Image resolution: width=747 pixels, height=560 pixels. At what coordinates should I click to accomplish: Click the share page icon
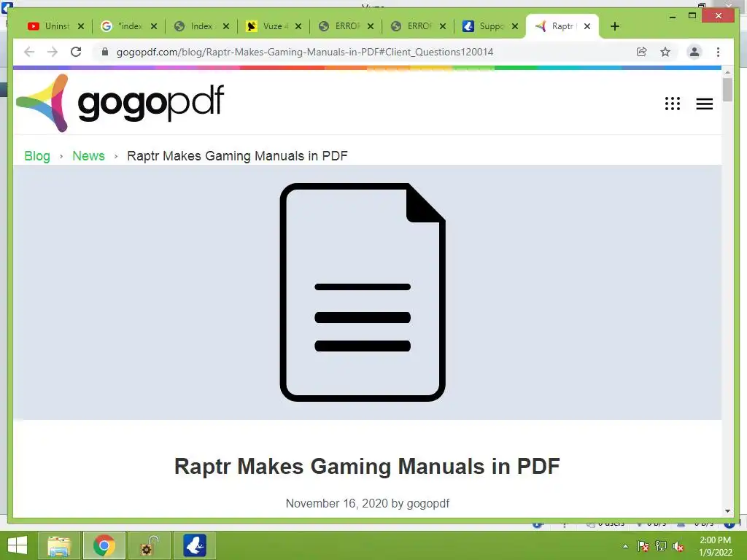(642, 52)
